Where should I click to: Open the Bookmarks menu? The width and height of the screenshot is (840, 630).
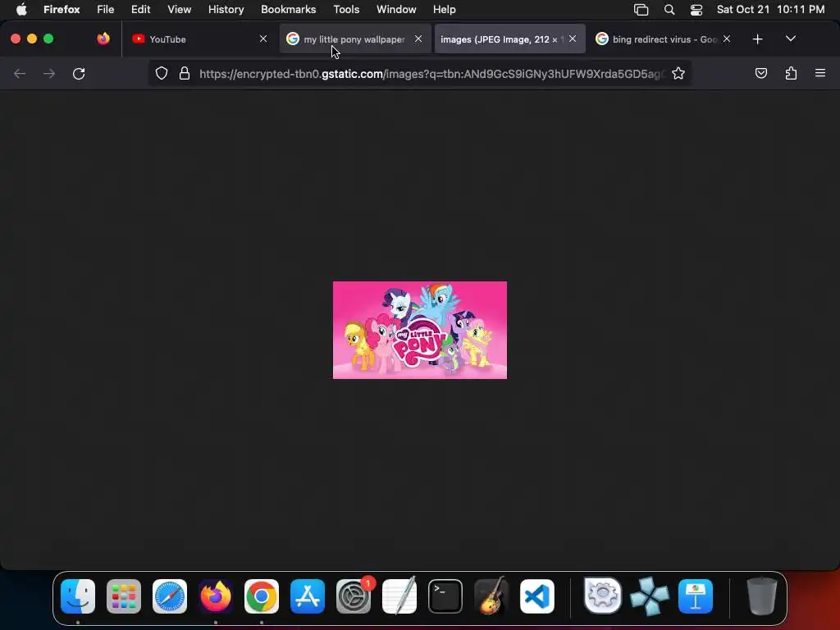pyautogui.click(x=288, y=10)
